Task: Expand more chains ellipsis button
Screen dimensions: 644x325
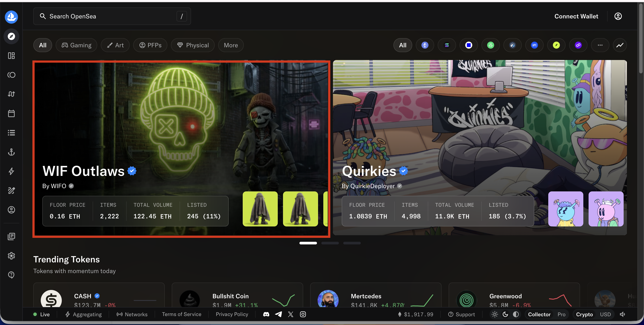Action: point(600,45)
